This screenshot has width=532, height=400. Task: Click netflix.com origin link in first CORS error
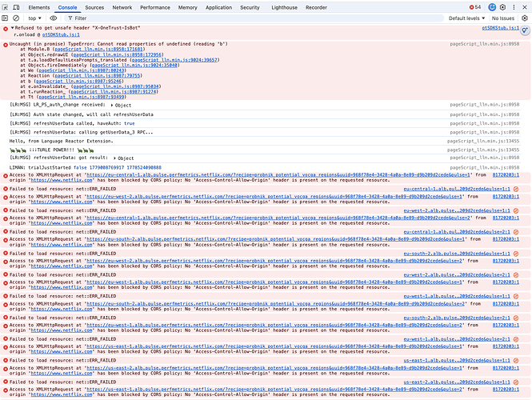pos(62,181)
